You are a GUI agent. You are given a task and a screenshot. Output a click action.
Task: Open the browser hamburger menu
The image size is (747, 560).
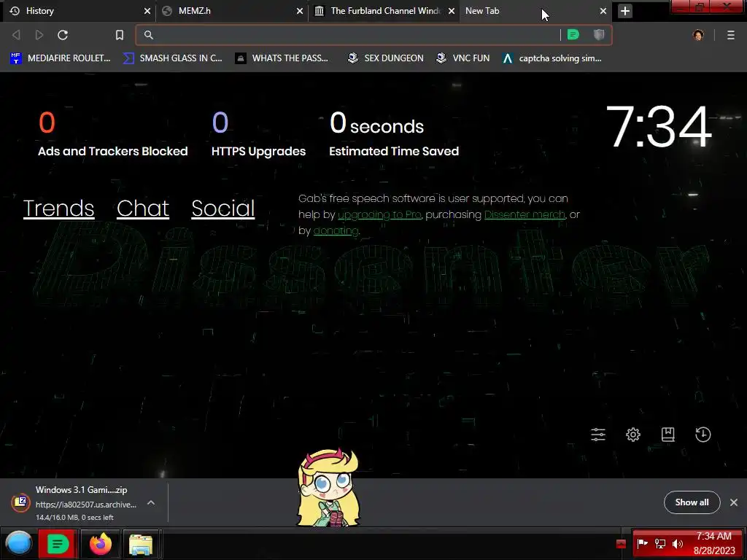pos(731,35)
